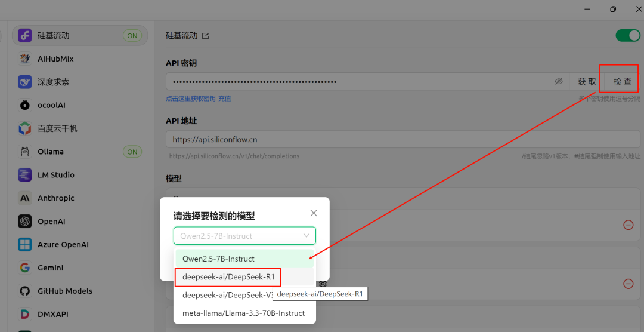Open the 点击这里获取密钥 link

(190, 99)
